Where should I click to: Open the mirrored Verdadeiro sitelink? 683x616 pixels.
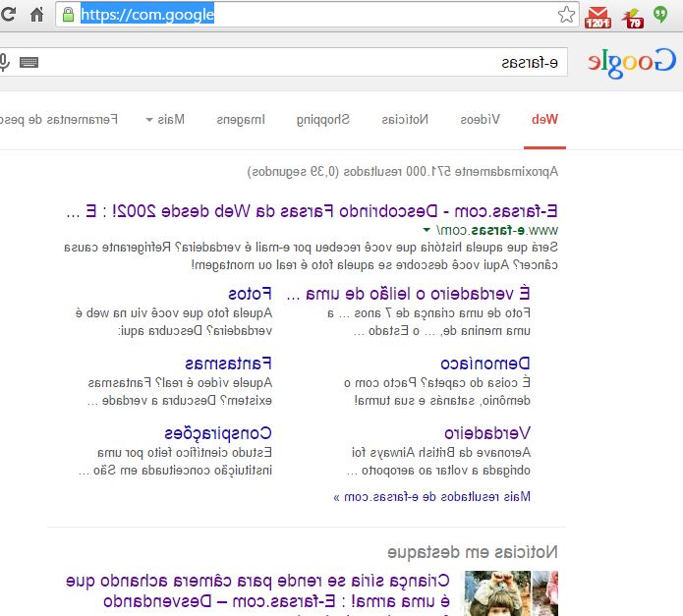click(487, 433)
